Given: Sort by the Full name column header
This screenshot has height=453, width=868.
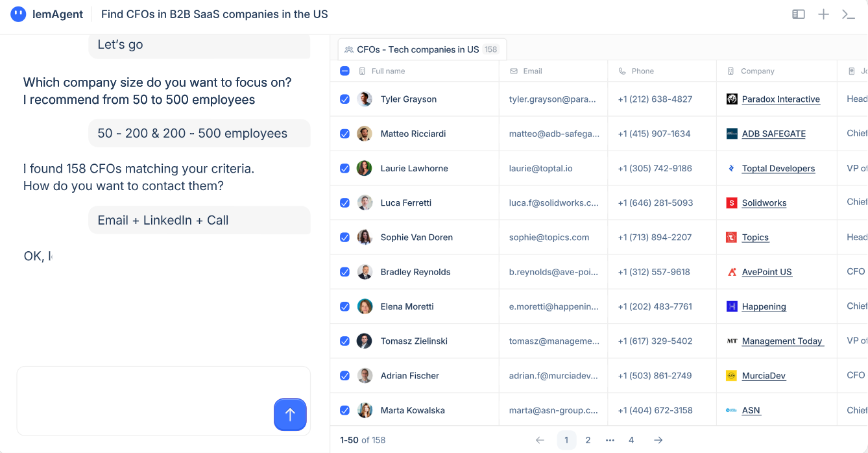Looking at the screenshot, I should coord(388,71).
